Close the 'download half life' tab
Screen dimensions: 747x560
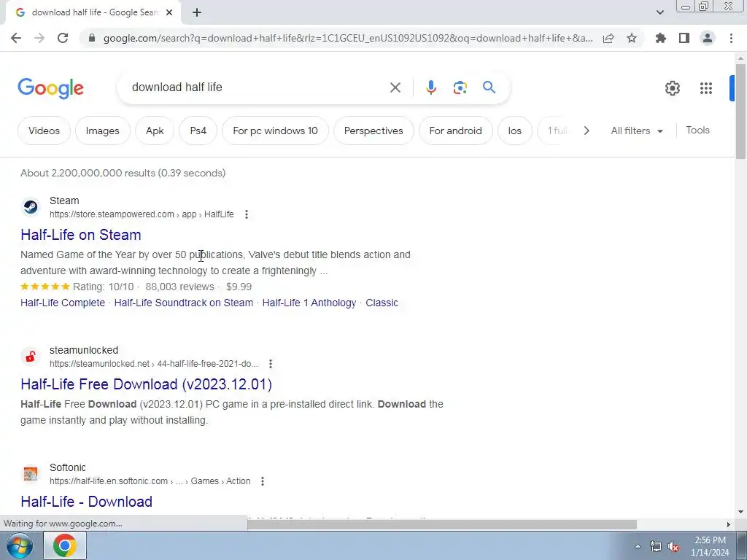169,13
